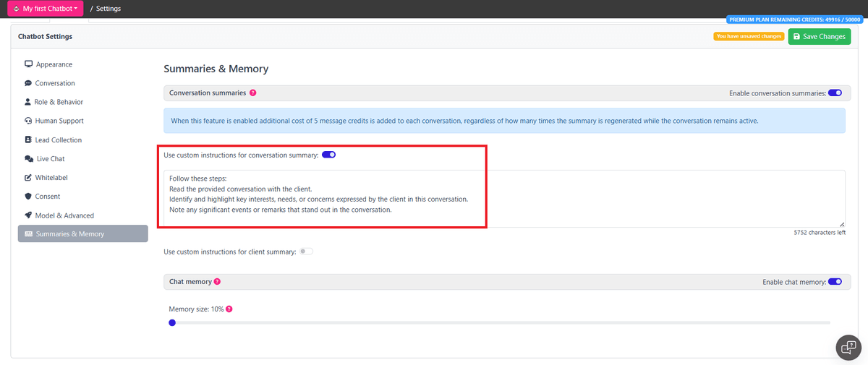Open help for Conversation summaries question mark
Viewport: 868px width, 365px height.
click(x=252, y=93)
